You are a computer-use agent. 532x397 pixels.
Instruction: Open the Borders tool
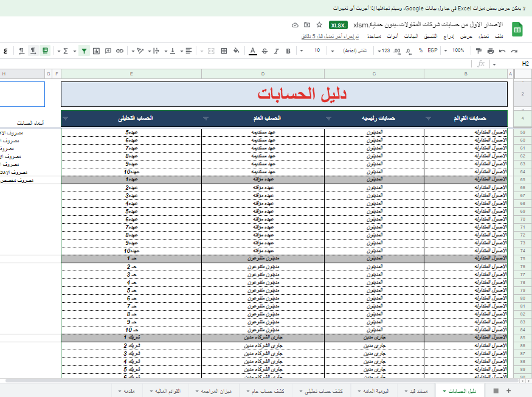224,50
